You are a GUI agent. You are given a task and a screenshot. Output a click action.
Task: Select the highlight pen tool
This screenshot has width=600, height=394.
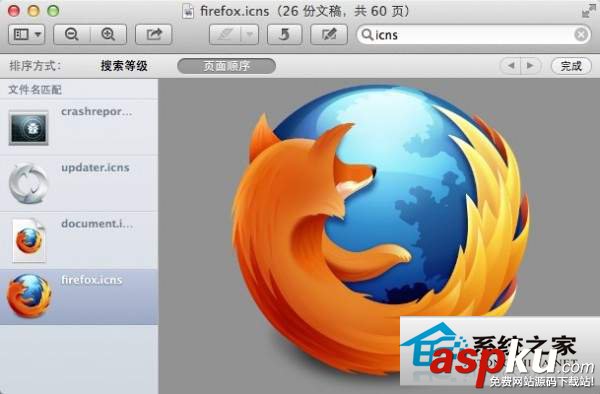point(225,35)
